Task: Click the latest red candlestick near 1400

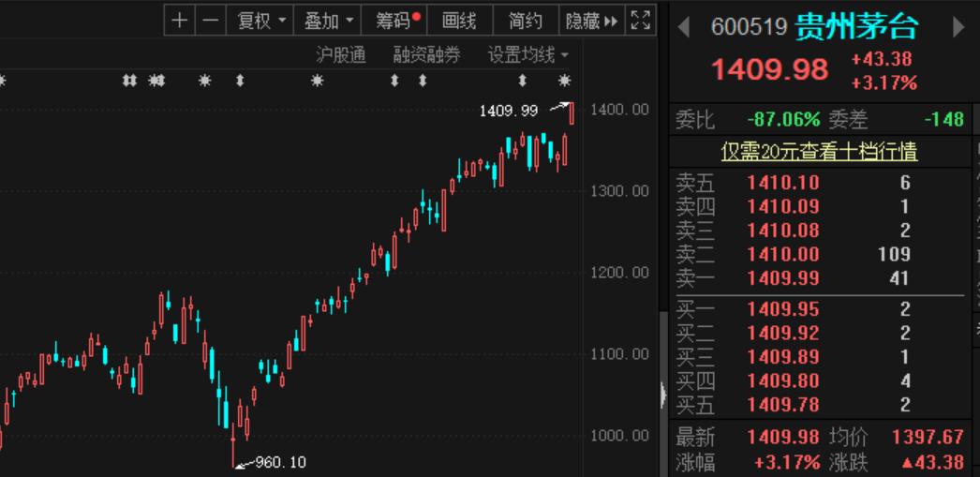Action: pyautogui.click(x=572, y=113)
